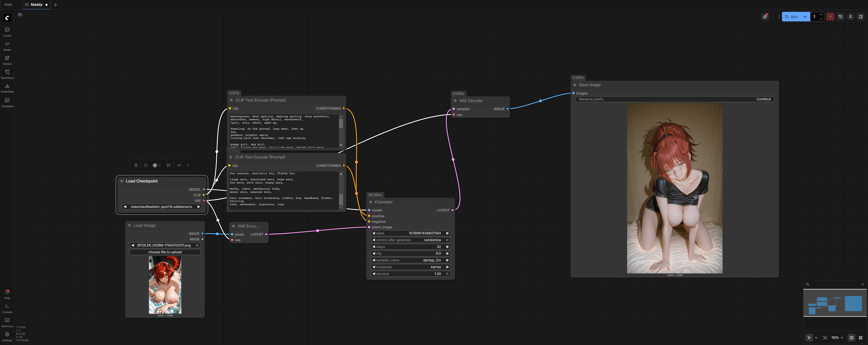Switch to the Maddy workflow tab
Screen dimensions: 868x345
[36, 5]
